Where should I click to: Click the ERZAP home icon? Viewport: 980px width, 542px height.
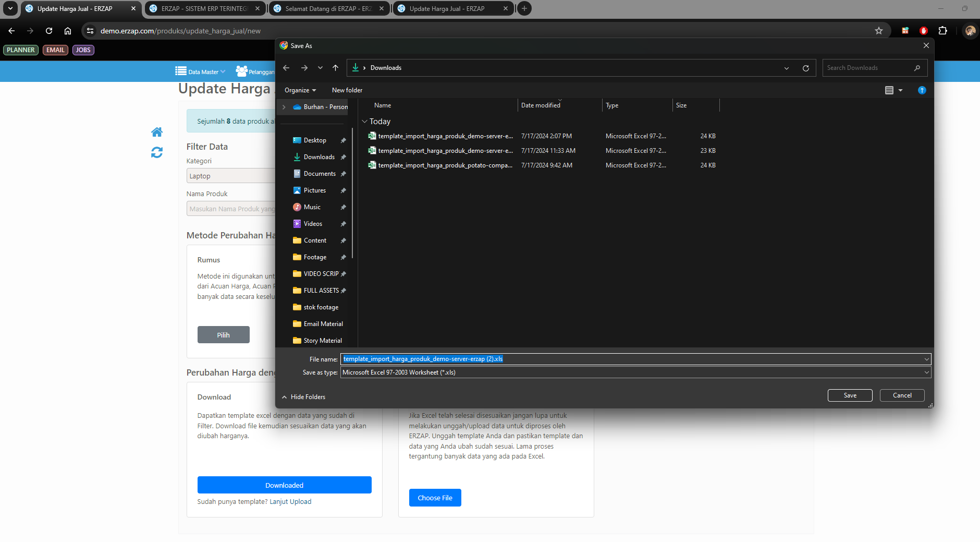[157, 132]
